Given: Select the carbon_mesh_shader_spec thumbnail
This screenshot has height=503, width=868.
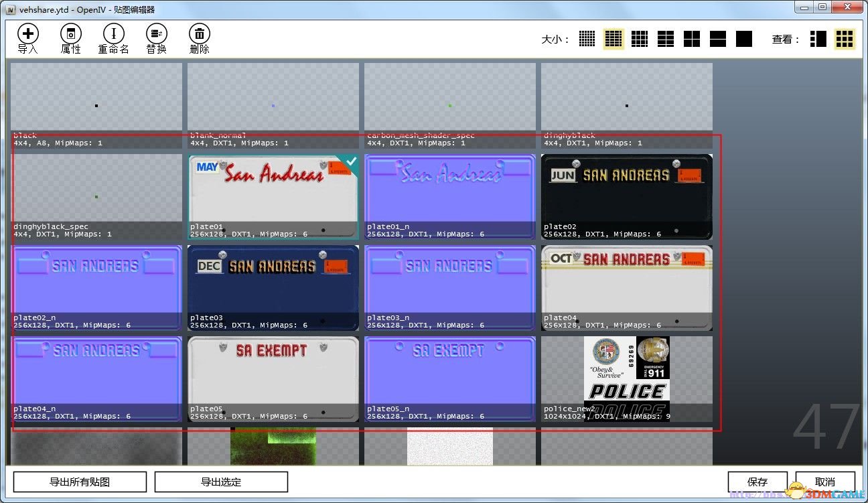Looking at the screenshot, I should tap(450, 106).
